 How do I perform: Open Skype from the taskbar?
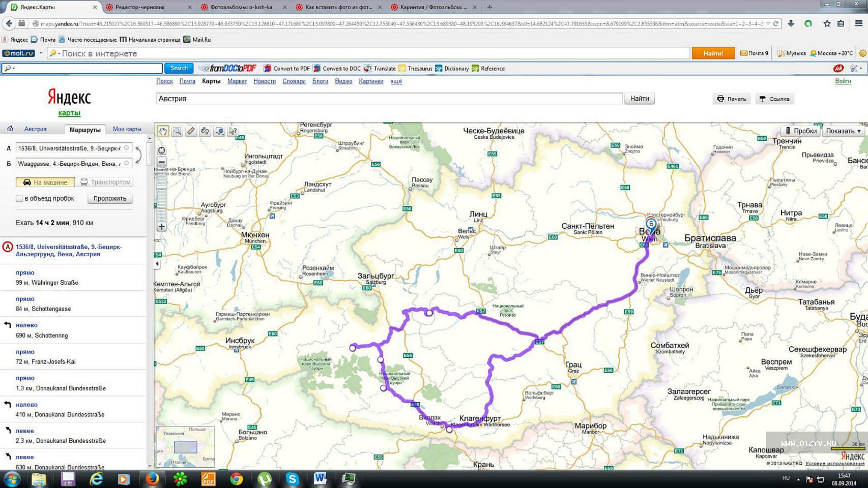[293, 479]
